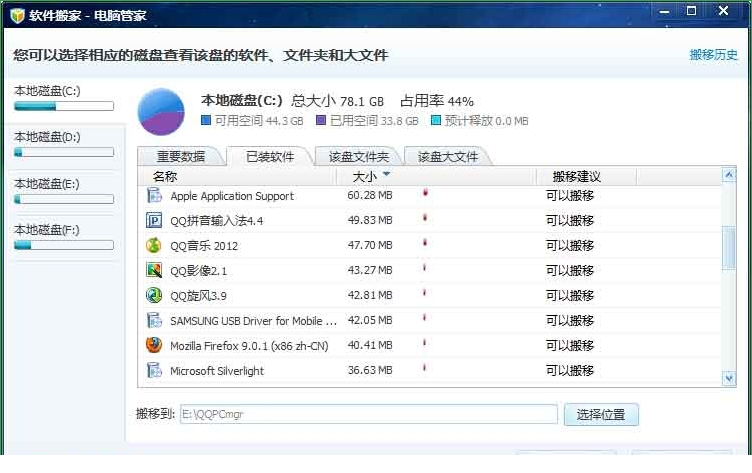Click the QQ音乐 2012 icon
Viewport: 752px width, 473px height.
coord(154,245)
